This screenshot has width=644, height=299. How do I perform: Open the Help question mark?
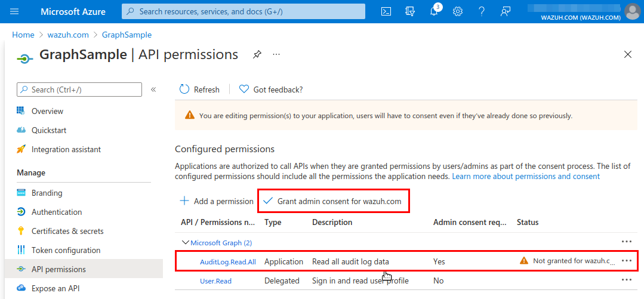pos(482,11)
